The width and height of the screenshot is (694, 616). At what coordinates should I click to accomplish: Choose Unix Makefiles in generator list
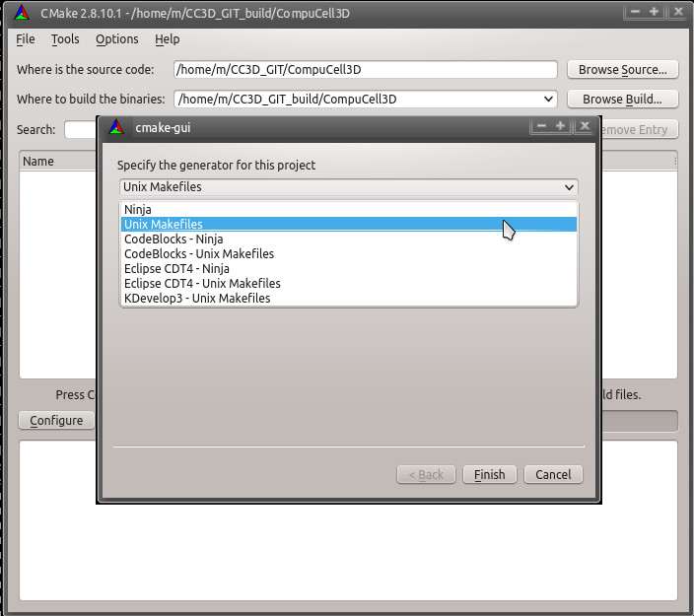[164, 225]
